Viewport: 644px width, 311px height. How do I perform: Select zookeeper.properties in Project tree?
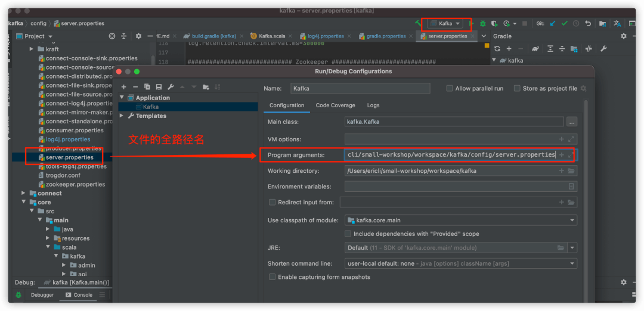pyautogui.click(x=75, y=184)
